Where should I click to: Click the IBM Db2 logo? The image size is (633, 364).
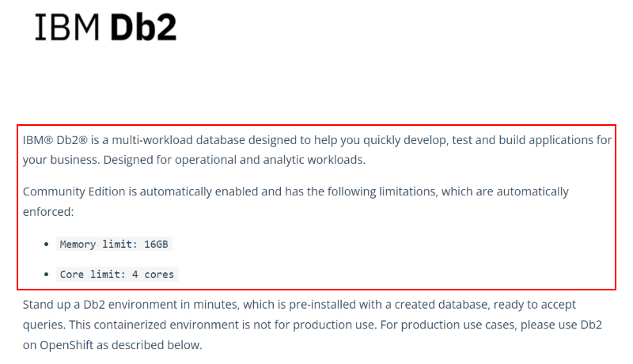[x=106, y=27]
